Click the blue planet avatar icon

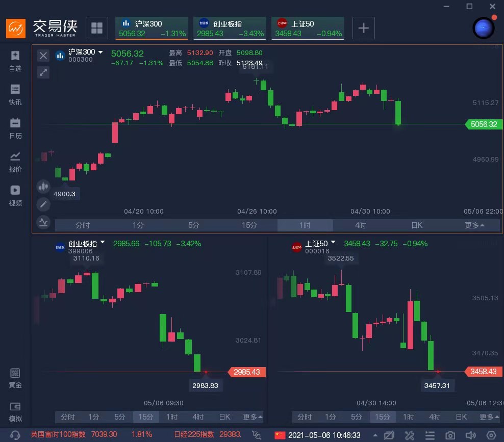click(x=484, y=28)
